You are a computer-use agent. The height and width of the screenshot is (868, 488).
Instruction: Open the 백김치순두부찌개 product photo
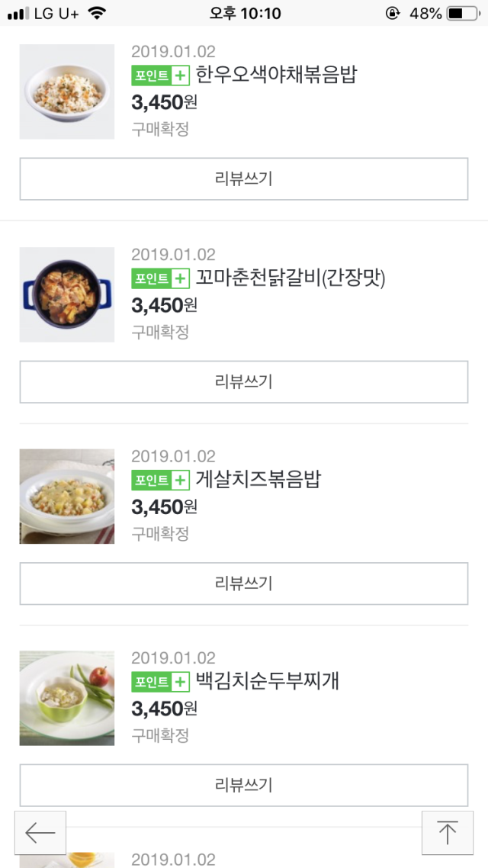(x=67, y=698)
